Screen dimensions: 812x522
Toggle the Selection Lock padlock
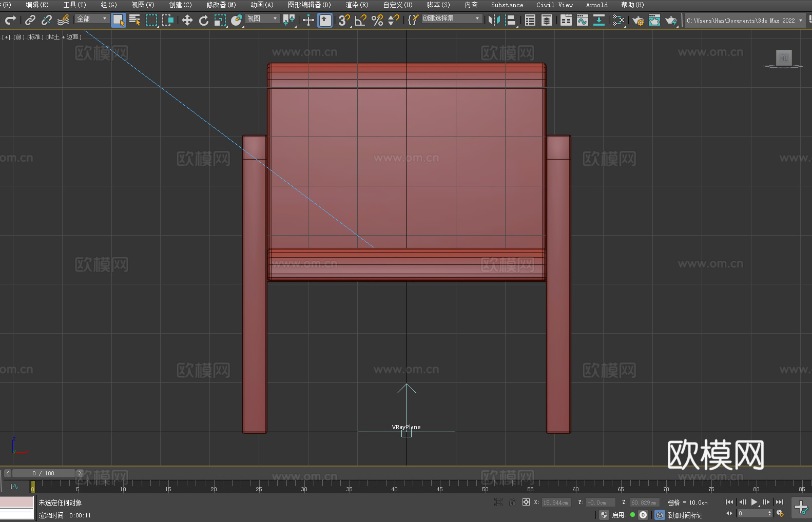512,502
